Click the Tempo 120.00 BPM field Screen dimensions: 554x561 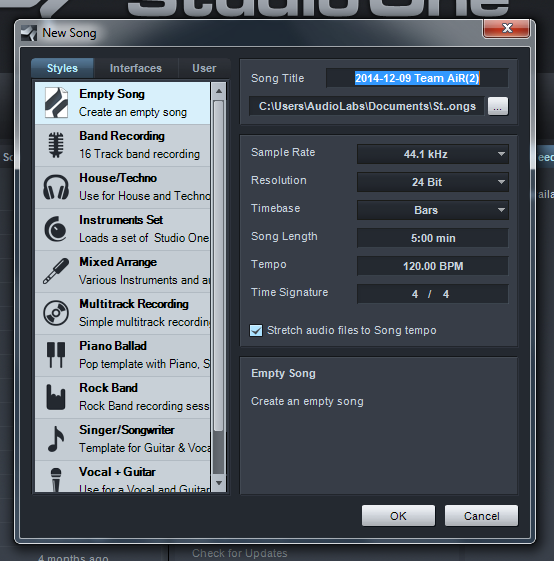pos(433,266)
